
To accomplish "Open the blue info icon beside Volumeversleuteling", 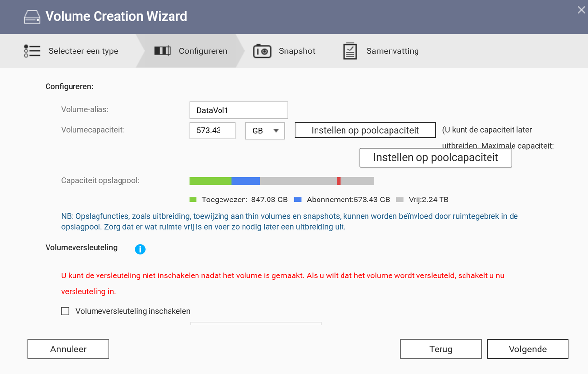I will (x=140, y=250).
